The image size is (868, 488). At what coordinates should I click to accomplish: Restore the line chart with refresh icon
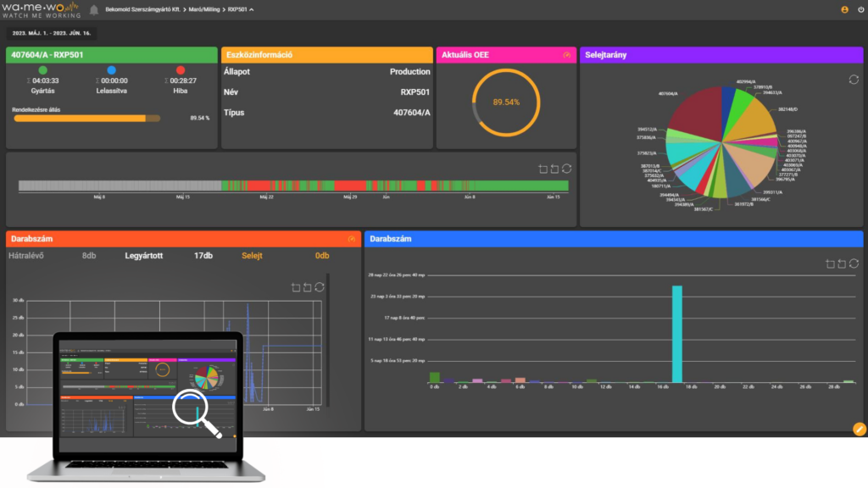coord(320,287)
